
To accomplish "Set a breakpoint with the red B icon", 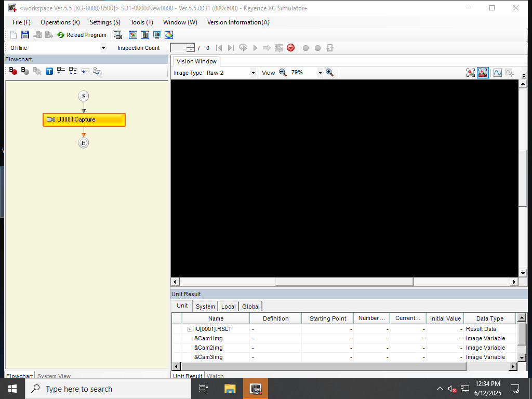I will click(x=13, y=71).
